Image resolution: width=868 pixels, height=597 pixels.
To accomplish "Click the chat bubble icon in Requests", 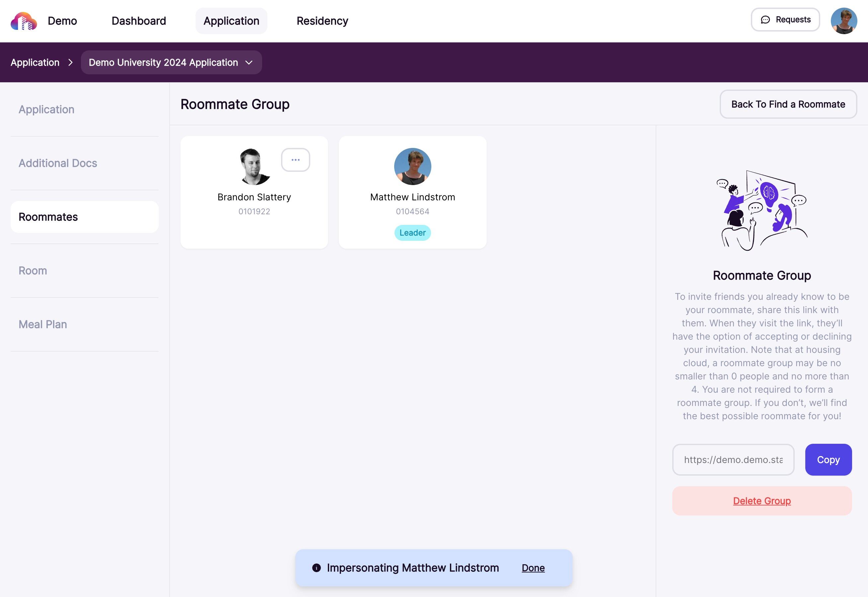I will point(765,20).
